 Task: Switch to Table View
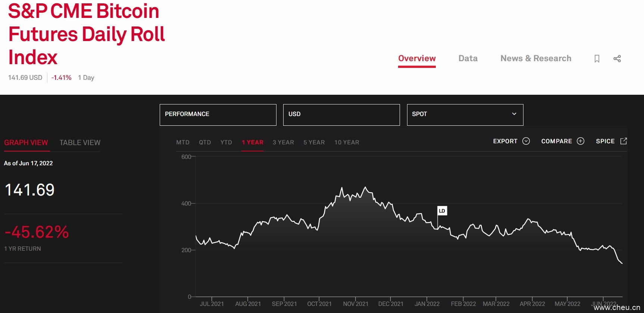[80, 143]
